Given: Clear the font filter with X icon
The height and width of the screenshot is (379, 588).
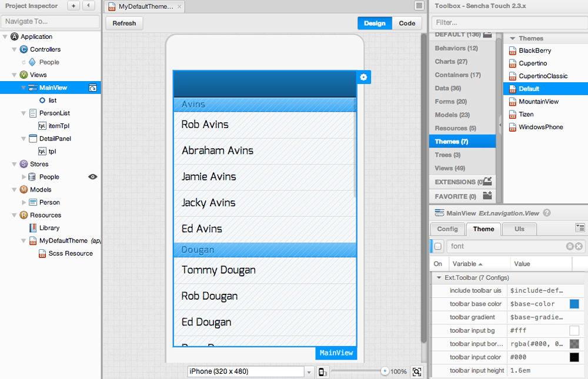Looking at the screenshot, I should (x=579, y=246).
